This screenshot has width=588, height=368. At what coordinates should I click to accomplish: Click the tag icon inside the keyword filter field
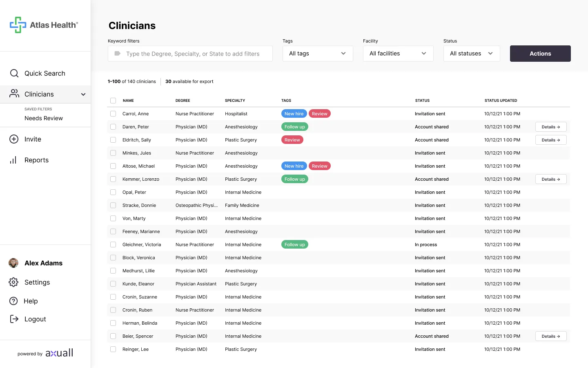(117, 54)
